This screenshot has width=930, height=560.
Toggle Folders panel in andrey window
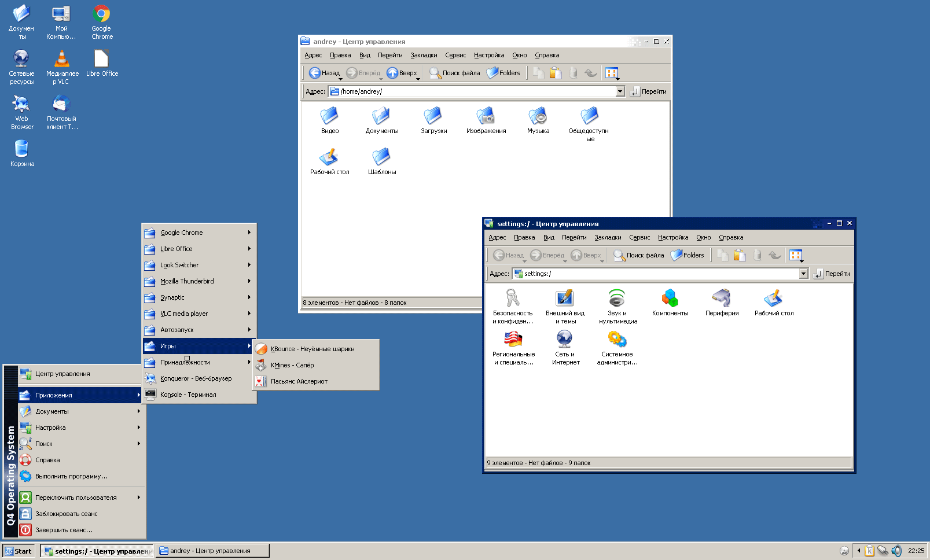click(503, 73)
